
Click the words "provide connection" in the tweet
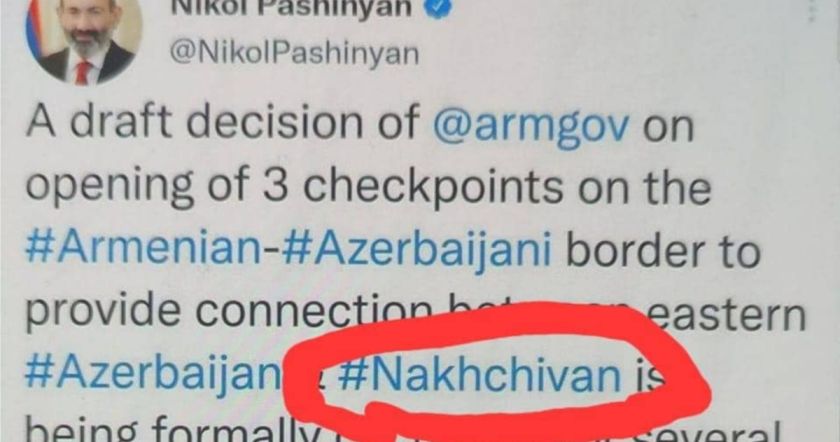229,313
